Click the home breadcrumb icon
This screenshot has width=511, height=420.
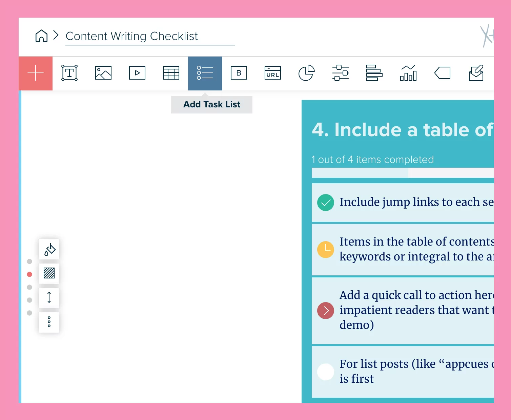[41, 36]
